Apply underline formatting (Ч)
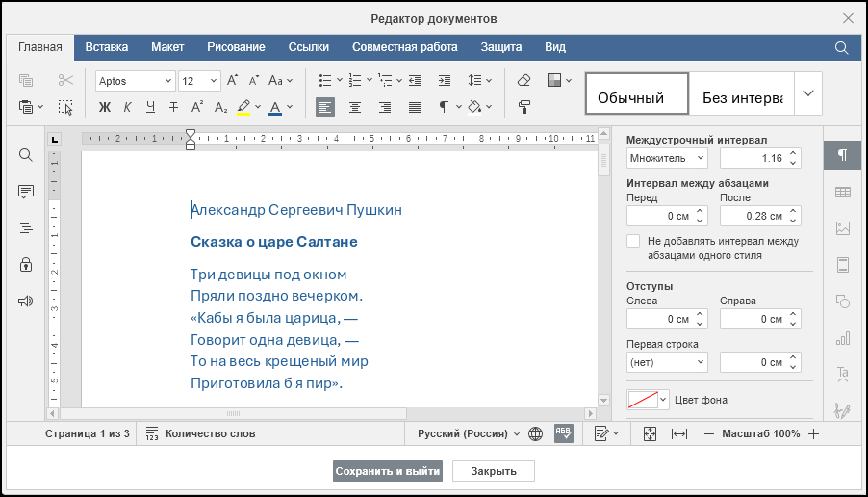868x497 pixels. point(150,107)
